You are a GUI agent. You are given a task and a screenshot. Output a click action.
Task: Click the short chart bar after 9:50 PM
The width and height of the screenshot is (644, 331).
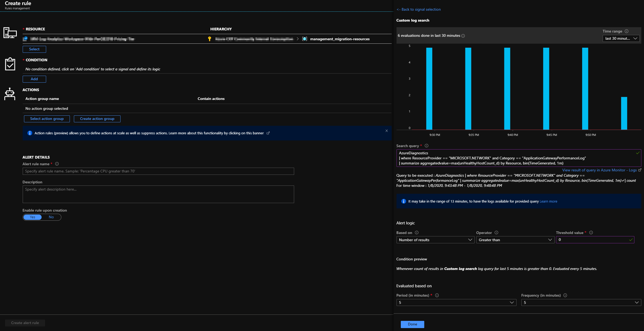pyautogui.click(x=624, y=113)
